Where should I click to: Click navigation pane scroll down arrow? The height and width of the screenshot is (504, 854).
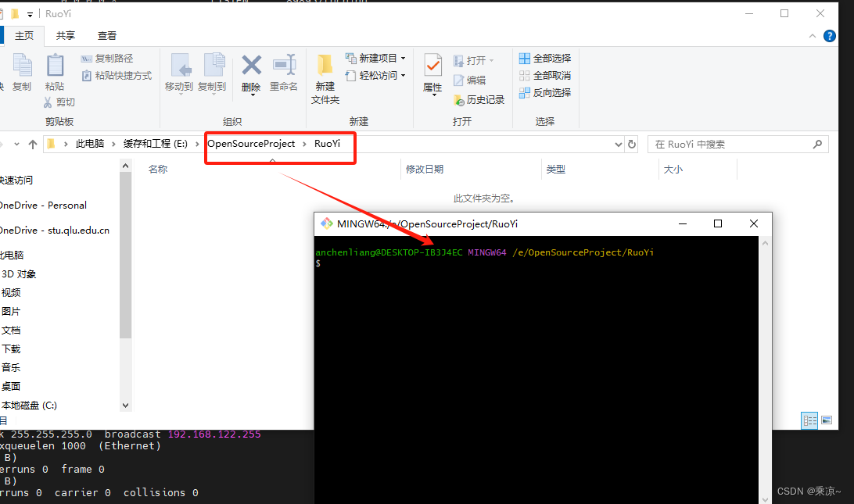[126, 406]
